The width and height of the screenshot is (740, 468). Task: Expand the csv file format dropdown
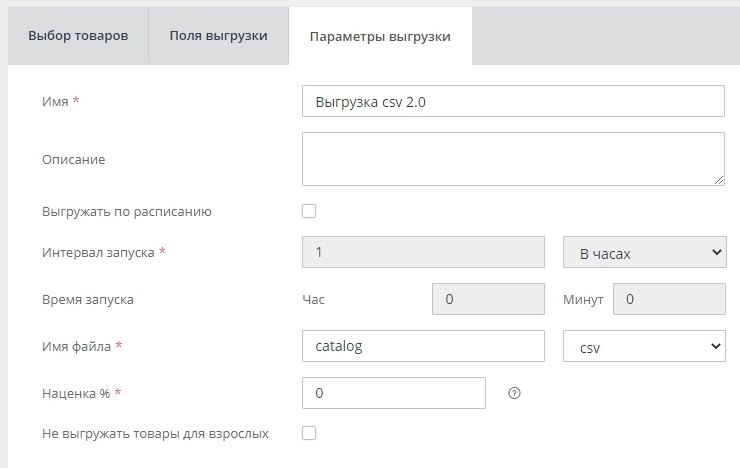[644, 346]
